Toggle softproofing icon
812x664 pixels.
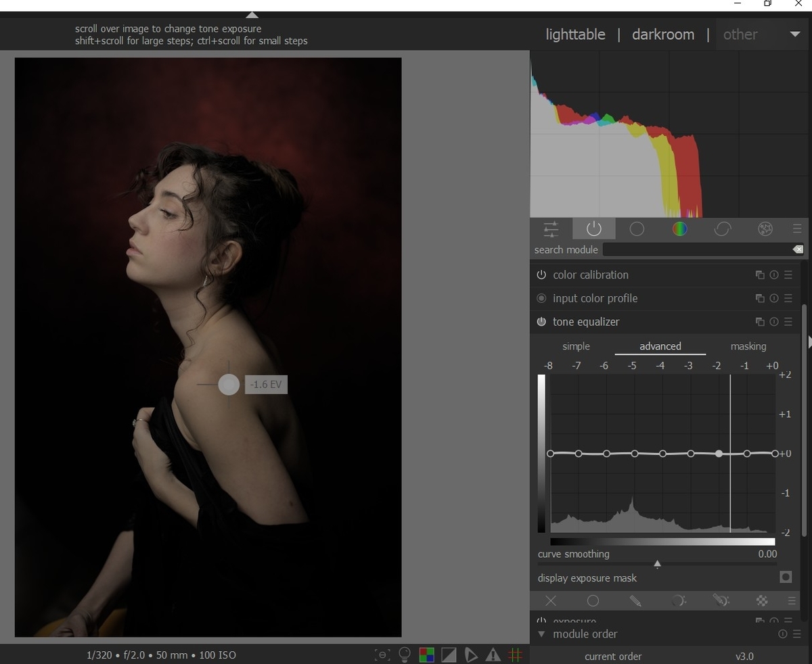tap(471, 655)
